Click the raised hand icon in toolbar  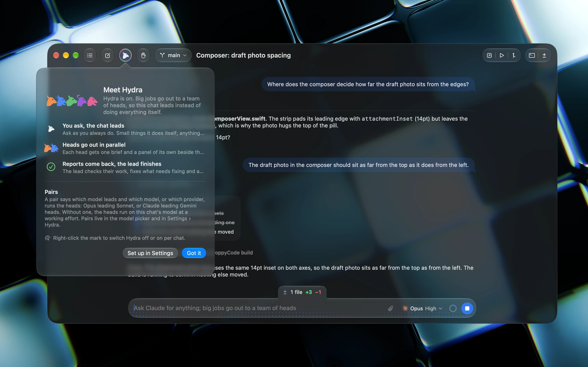tap(143, 55)
